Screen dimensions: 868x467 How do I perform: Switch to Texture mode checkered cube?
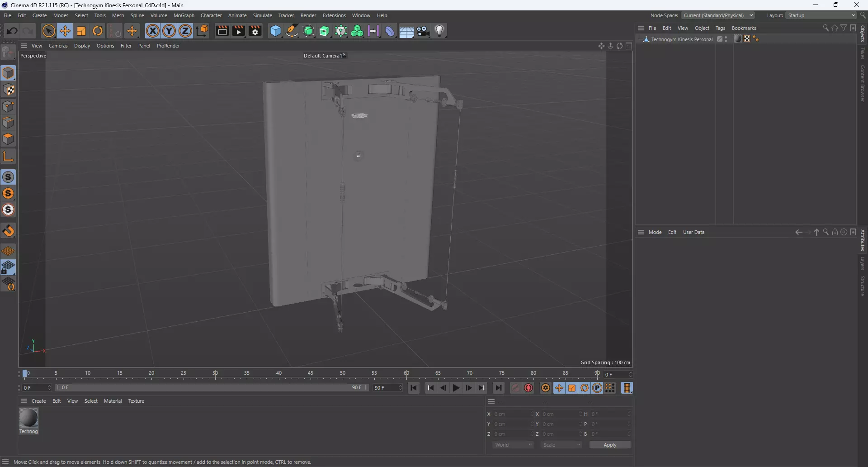pyautogui.click(x=8, y=90)
